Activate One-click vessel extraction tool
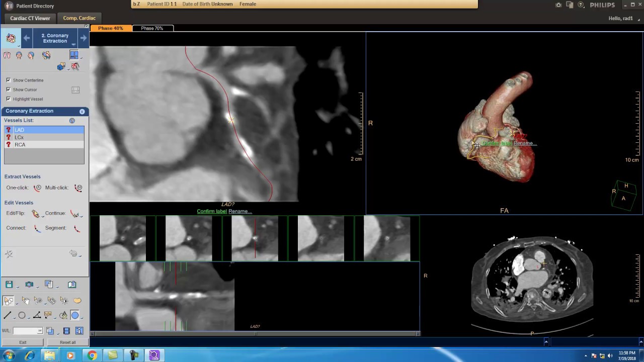This screenshot has width=644, height=362. pyautogui.click(x=37, y=188)
